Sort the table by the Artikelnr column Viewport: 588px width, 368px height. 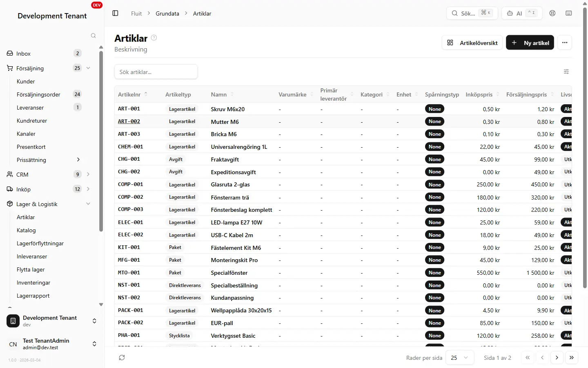pos(132,94)
